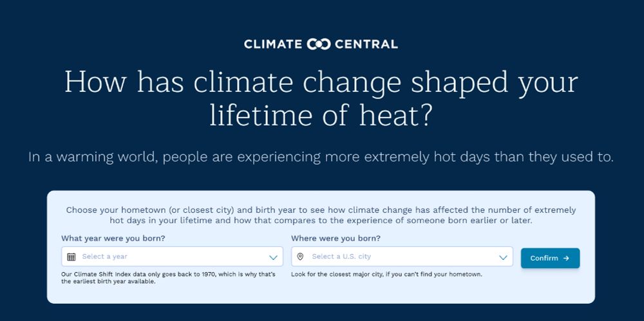Expand the U.S. city dropdown chevron
The width and height of the screenshot is (644, 321).
(x=503, y=257)
